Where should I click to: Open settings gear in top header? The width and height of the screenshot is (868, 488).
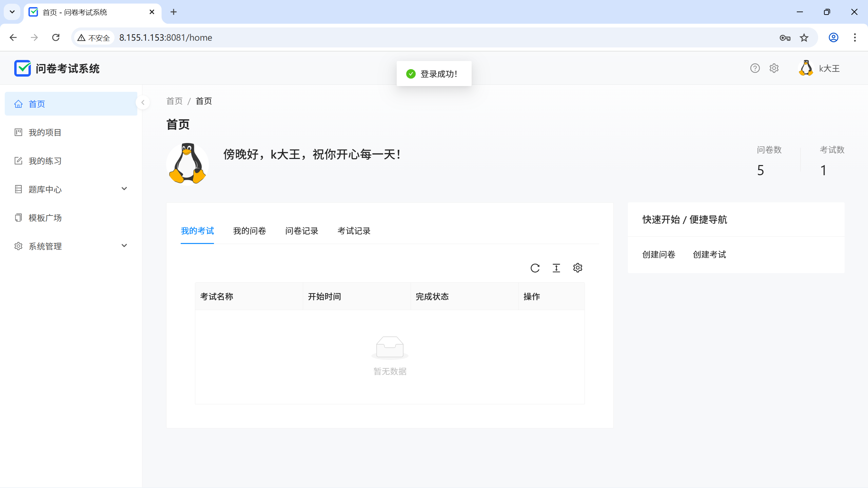pyautogui.click(x=774, y=68)
